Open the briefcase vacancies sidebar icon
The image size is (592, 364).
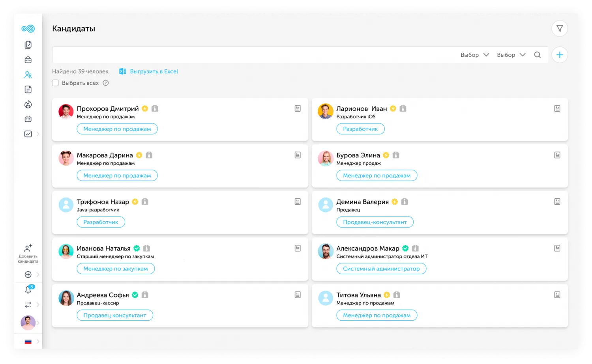[x=28, y=60]
